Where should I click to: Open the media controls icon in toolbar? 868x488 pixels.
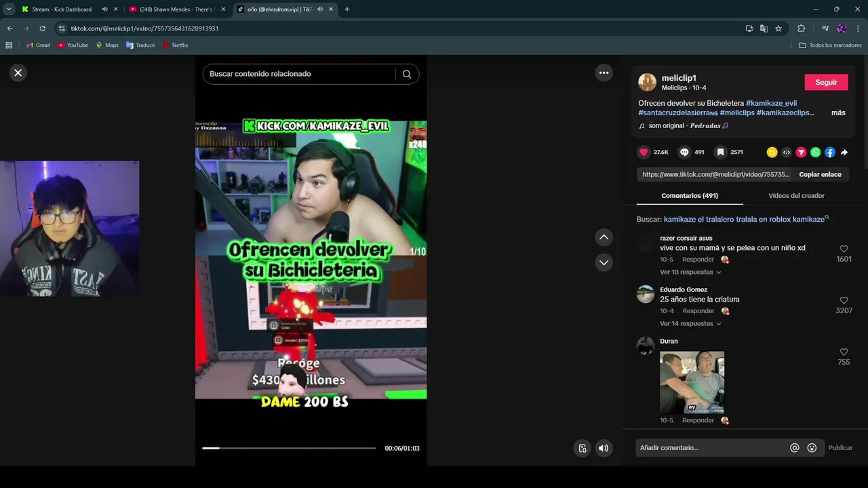click(x=825, y=28)
